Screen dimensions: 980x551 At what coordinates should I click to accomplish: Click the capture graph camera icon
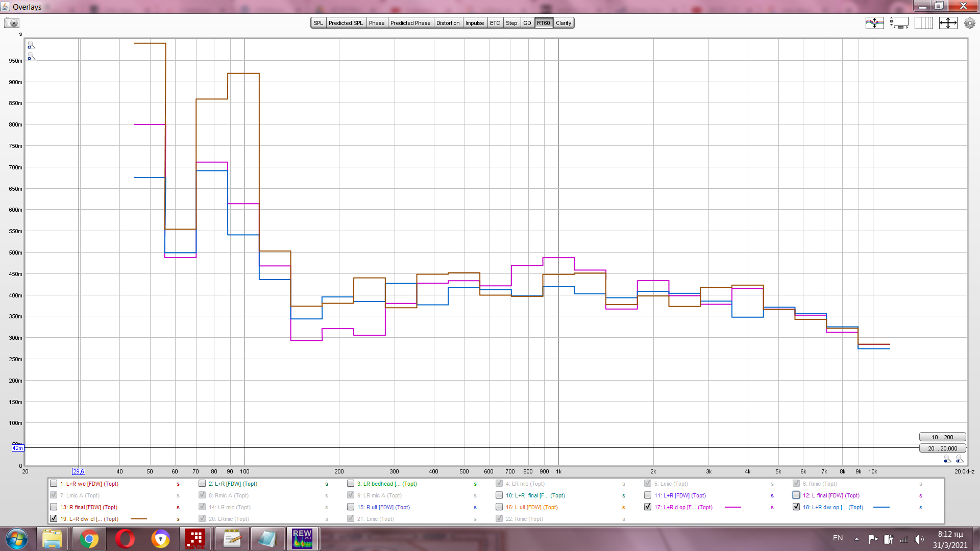pos(12,23)
